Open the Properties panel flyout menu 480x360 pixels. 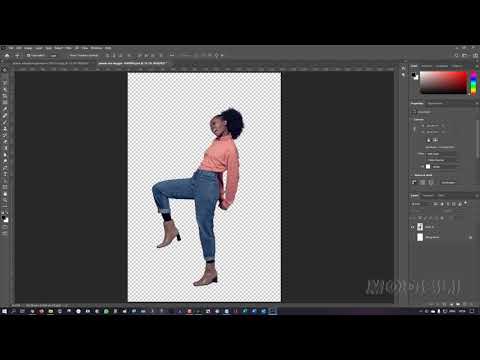pos(476,104)
